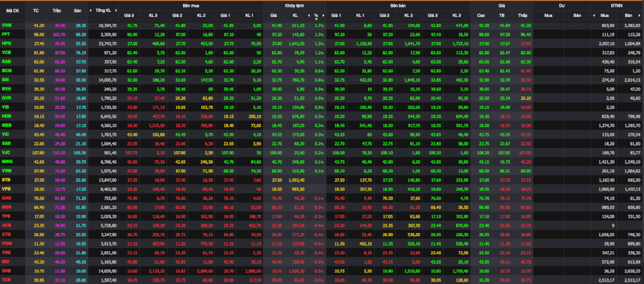This screenshot has width=644, height=284.
Task: Click FPT high price 98.60
Action: 485,34
